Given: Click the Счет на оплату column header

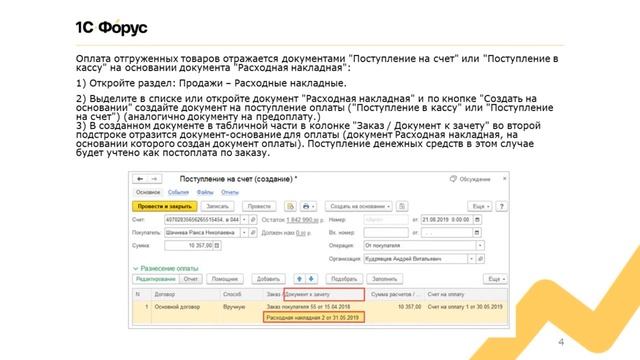Looking at the screenshot, I should point(466,294).
